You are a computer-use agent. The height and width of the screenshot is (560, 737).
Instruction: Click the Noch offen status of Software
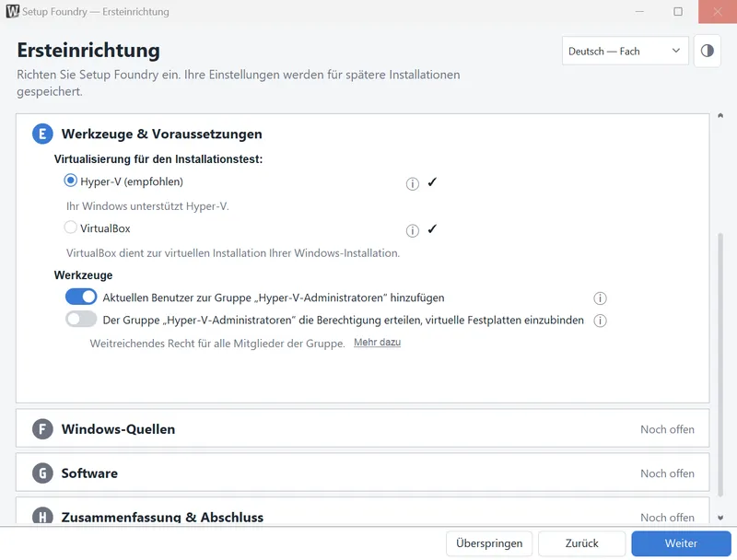667,473
